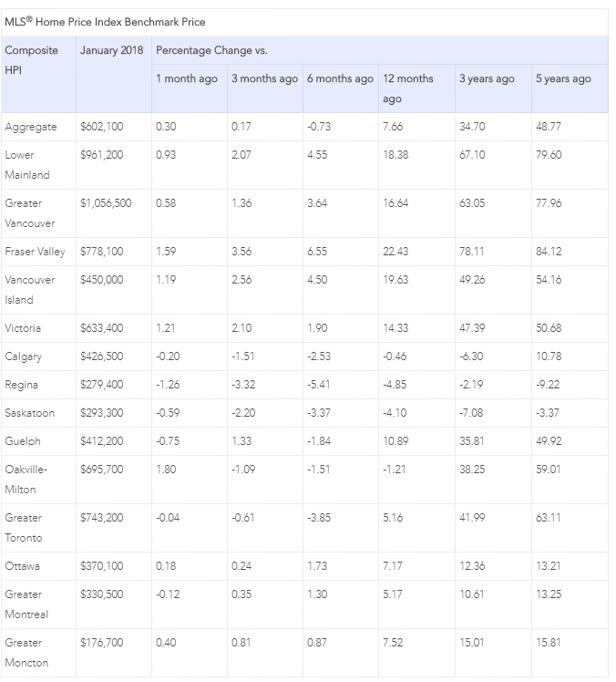Select the Saskatoon row label
This screenshot has width=616, height=682.
pyautogui.click(x=29, y=413)
